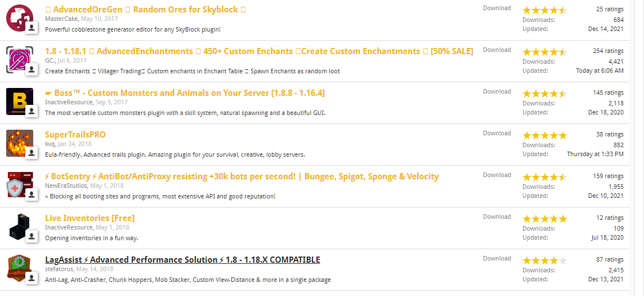
Task: Open the 254 ratings link for AdvancedEnchantments
Action: click(608, 51)
